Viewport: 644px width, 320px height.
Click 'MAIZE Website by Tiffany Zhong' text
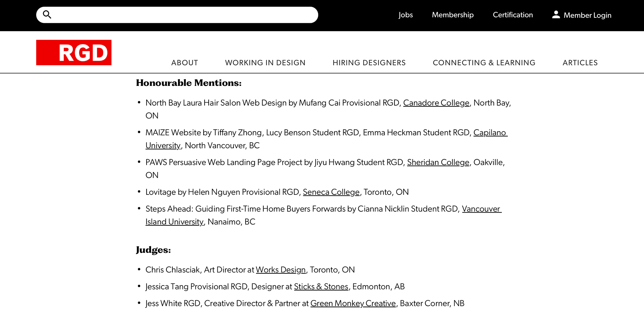point(204,133)
